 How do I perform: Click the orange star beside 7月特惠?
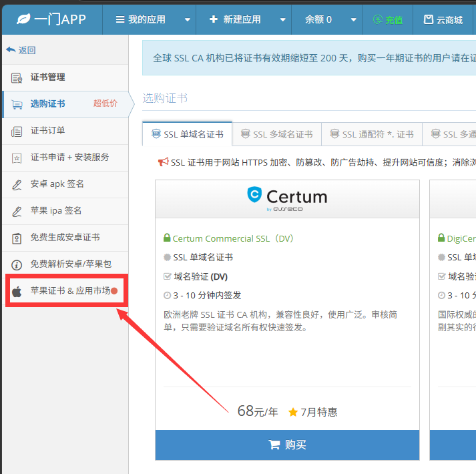(x=293, y=412)
